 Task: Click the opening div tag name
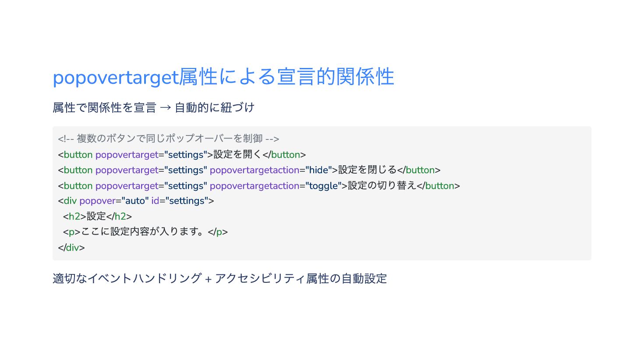(x=70, y=201)
